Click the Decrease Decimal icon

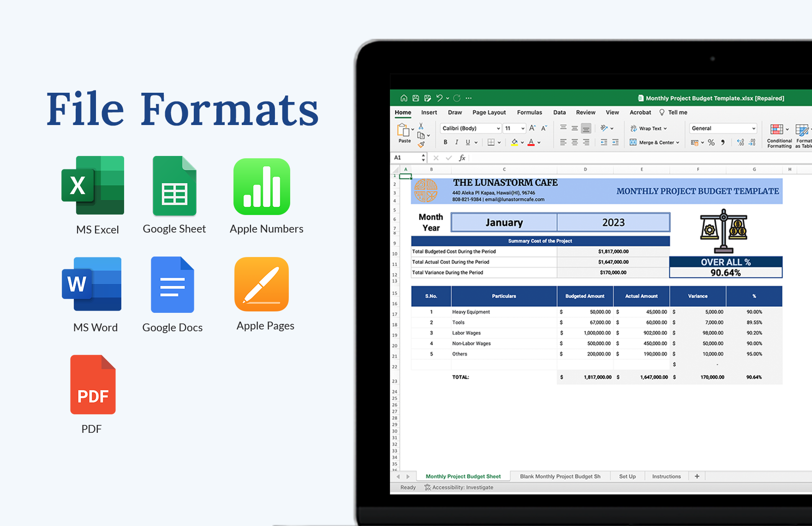pyautogui.click(x=752, y=143)
